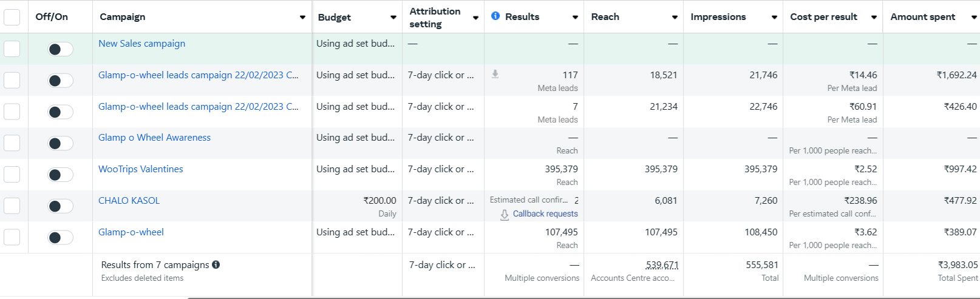Viewport: 980px width, 299px height.
Task: Expand the Amount spent column dropdown
Action: pos(974,17)
